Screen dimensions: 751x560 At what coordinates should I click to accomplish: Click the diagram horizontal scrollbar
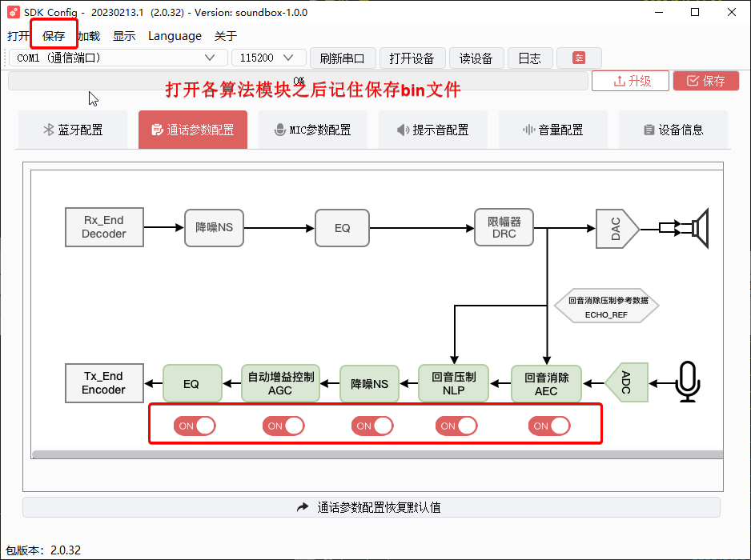(x=377, y=454)
